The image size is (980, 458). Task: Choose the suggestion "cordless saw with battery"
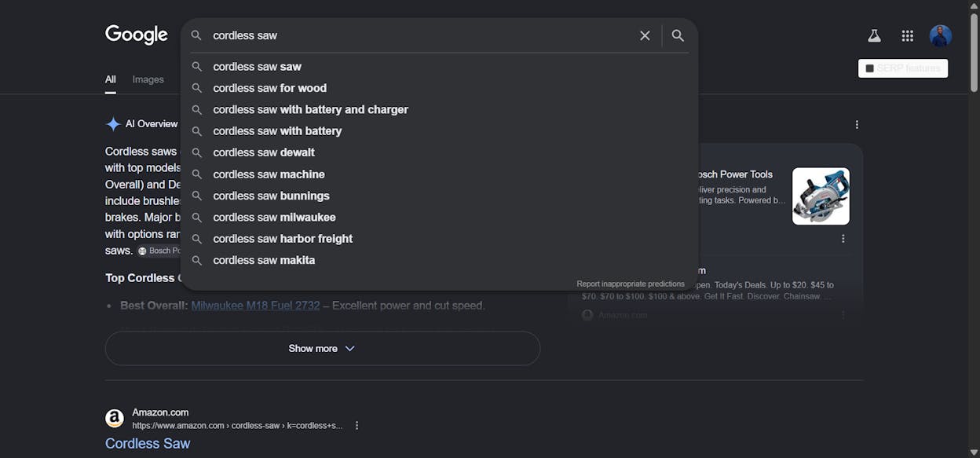click(x=439, y=131)
